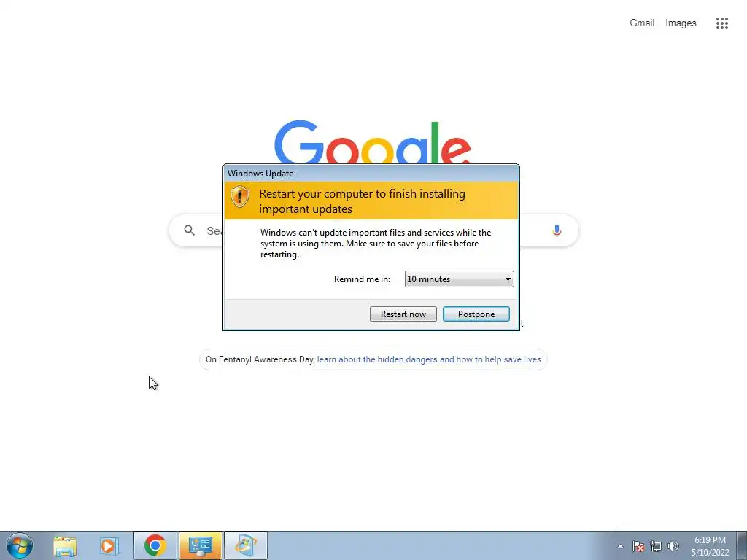
Task: Click the Google logo
Action: coord(373,142)
